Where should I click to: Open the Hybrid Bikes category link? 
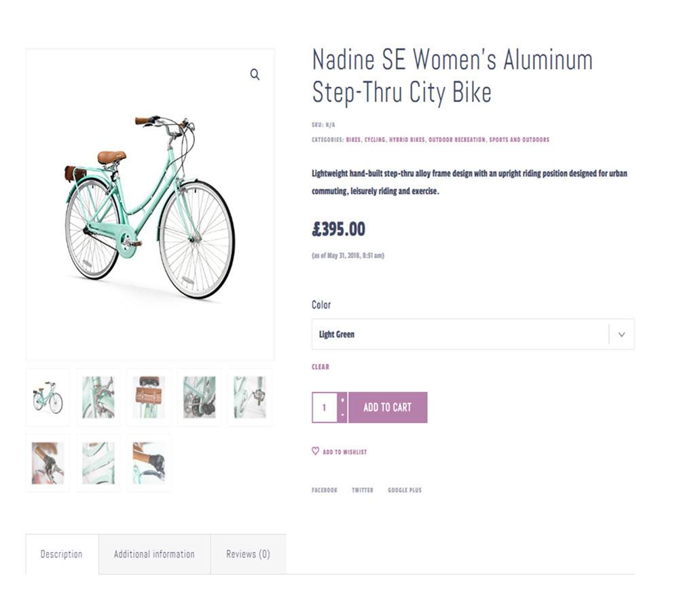click(x=407, y=139)
